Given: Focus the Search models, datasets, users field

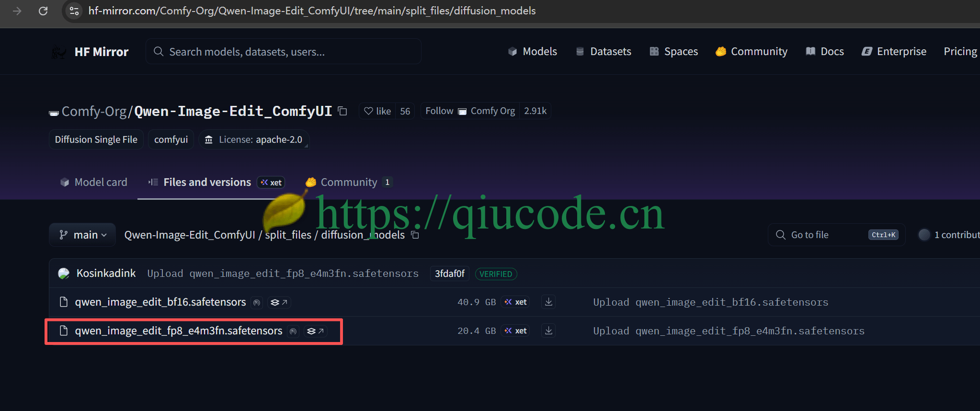Looking at the screenshot, I should [284, 52].
